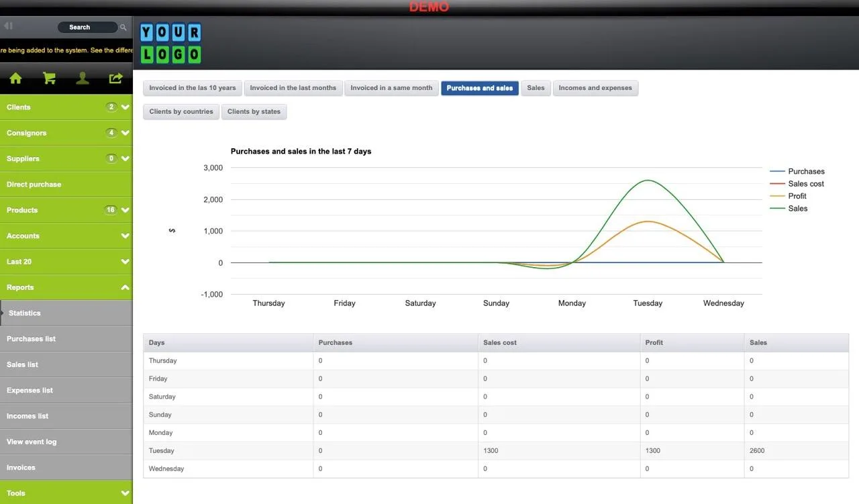
Task: Click the Wednesday row label in table
Action: click(166, 469)
